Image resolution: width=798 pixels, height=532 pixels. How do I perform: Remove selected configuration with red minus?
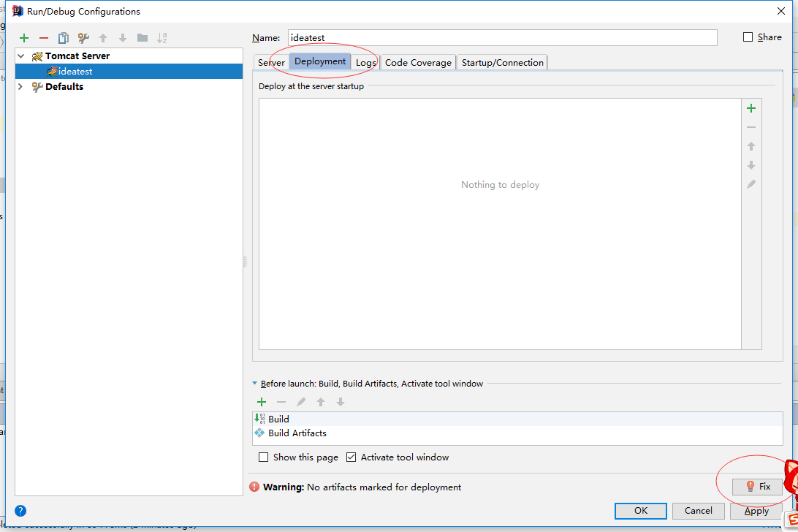click(x=44, y=38)
